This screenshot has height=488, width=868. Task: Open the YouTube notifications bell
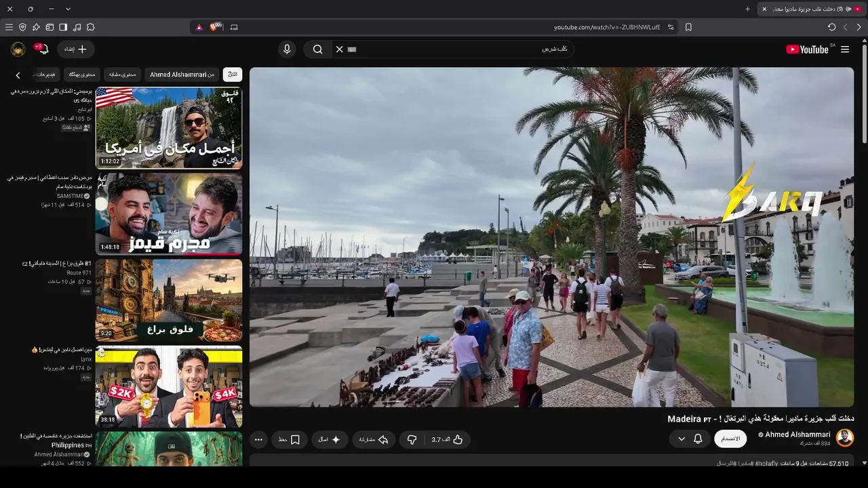coord(43,49)
